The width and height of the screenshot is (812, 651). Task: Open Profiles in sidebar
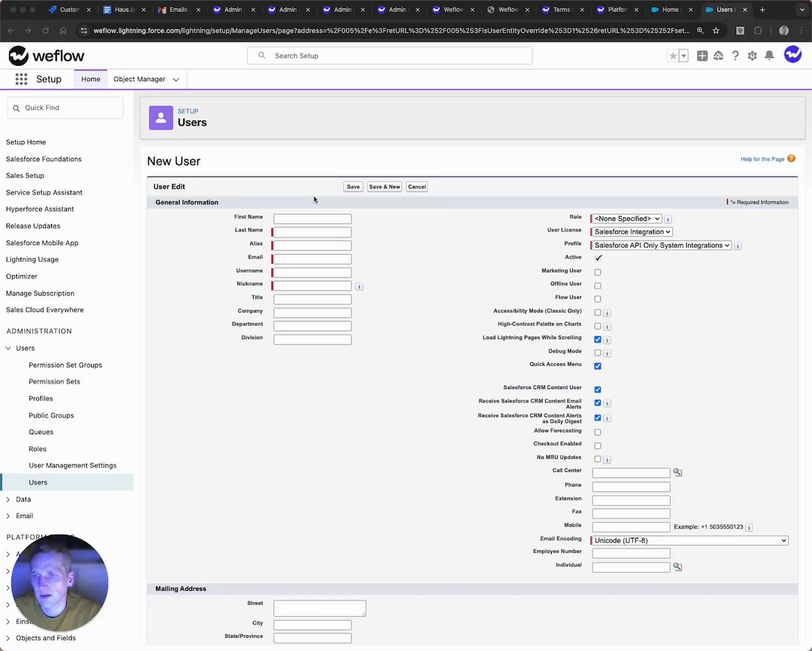click(x=41, y=398)
